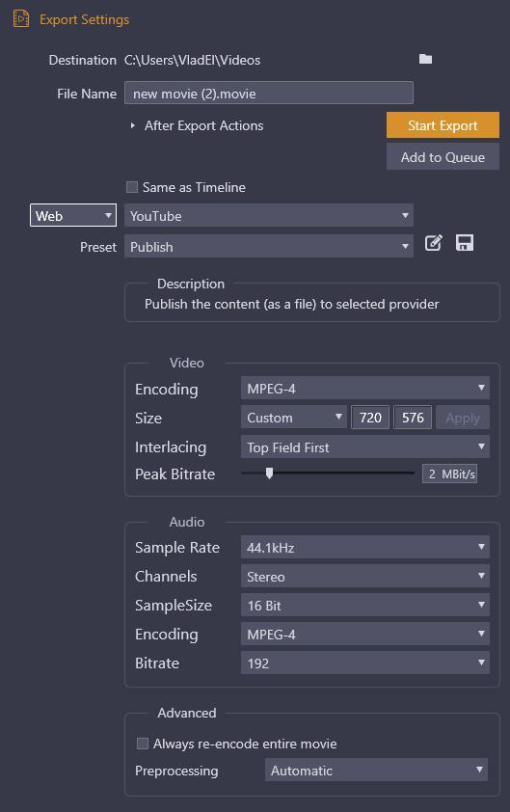Click the Export Settings film icon
Image resolution: width=510 pixels, height=812 pixels.
[21, 18]
